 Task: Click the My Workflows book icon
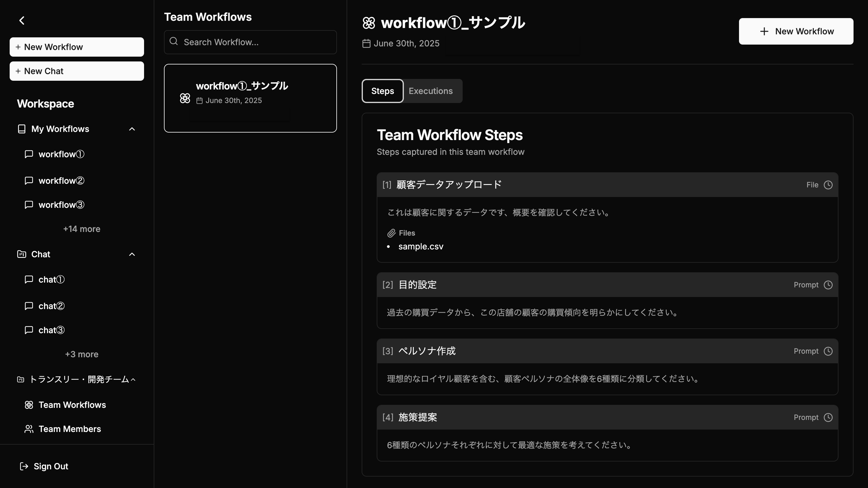click(22, 129)
